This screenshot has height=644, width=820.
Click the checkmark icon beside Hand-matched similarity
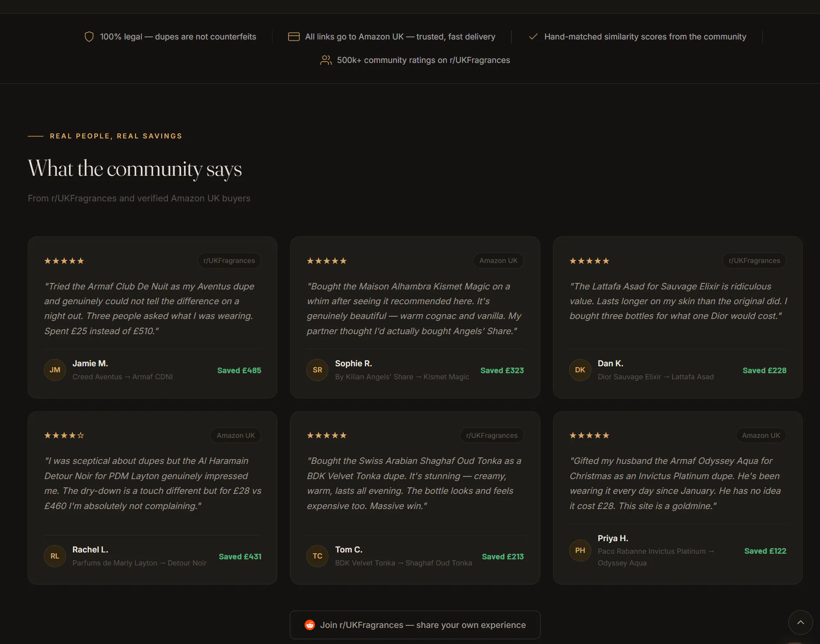pyautogui.click(x=533, y=37)
